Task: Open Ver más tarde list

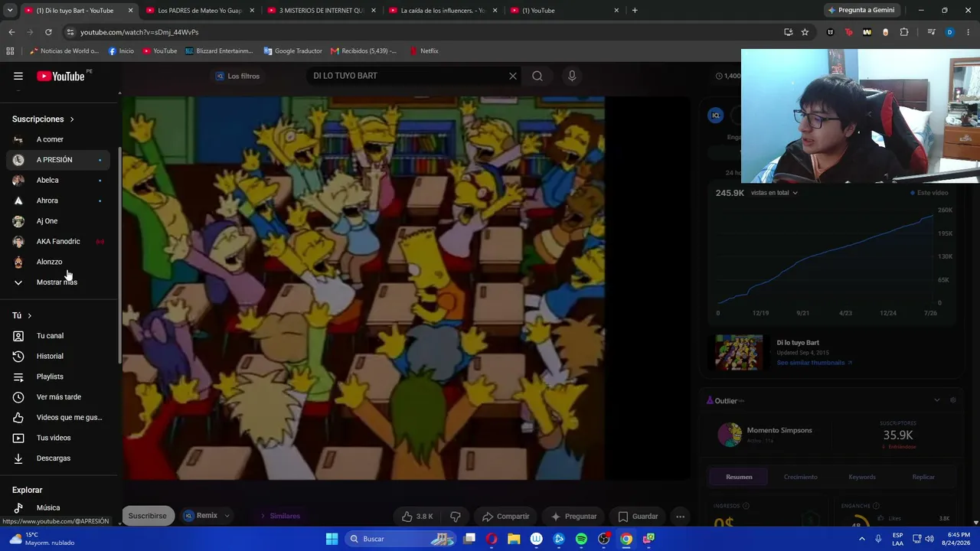Action: [x=60, y=397]
